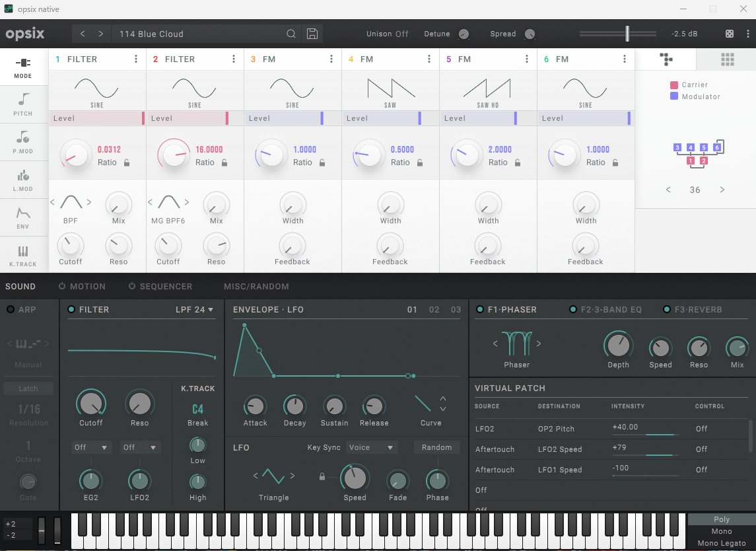756x551 pixels.
Task: Open the ENV page in the sidebar
Action: (23, 217)
